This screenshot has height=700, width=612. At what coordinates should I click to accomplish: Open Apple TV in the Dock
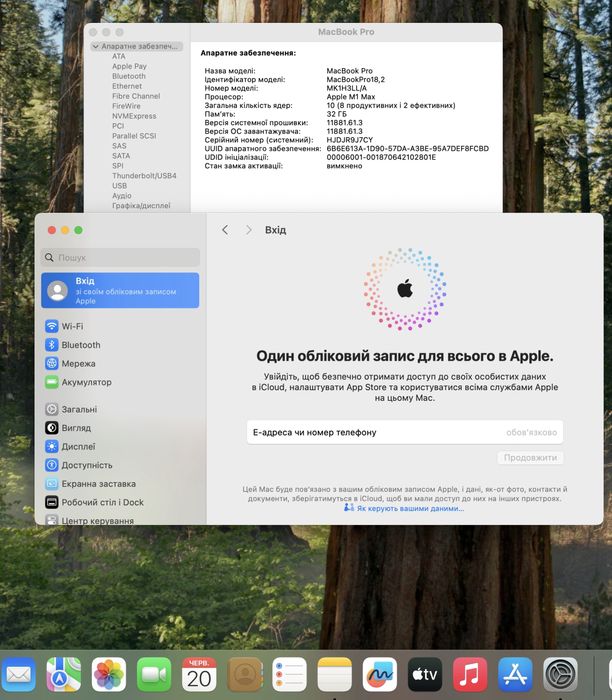click(425, 674)
